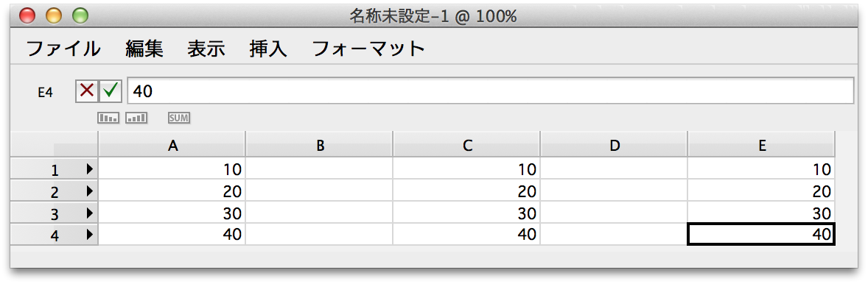This screenshot has width=868, height=284.
Task: Open the フォーマット menu
Action: pos(368,49)
